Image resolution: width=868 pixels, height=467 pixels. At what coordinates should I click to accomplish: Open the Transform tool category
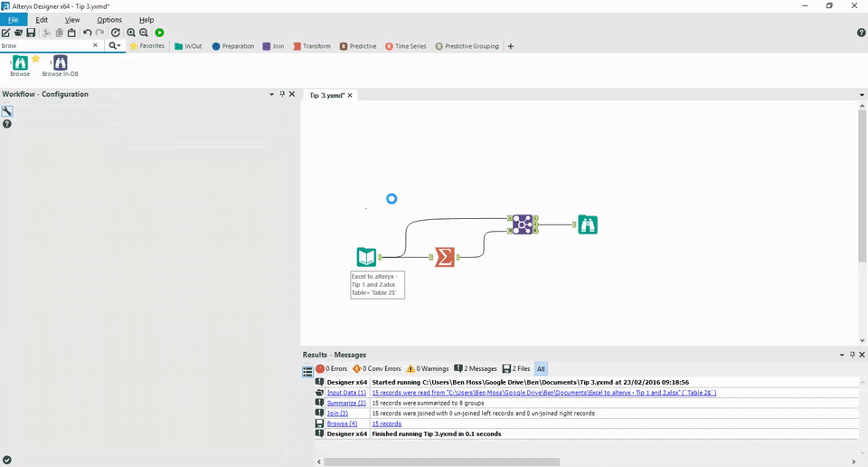(312, 46)
